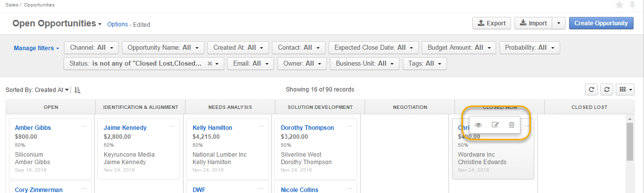The width and height of the screenshot is (644, 193).
Task: Open the Contact filter dropdown
Action: [299, 48]
